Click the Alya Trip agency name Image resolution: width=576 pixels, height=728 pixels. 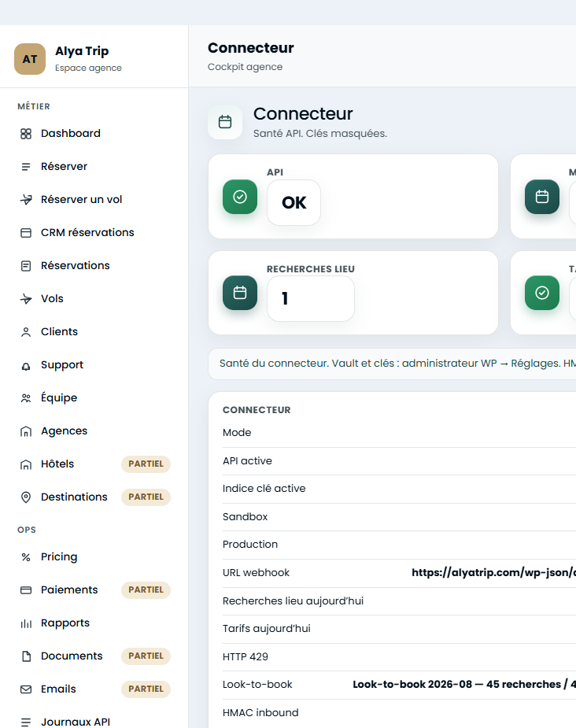tap(82, 51)
